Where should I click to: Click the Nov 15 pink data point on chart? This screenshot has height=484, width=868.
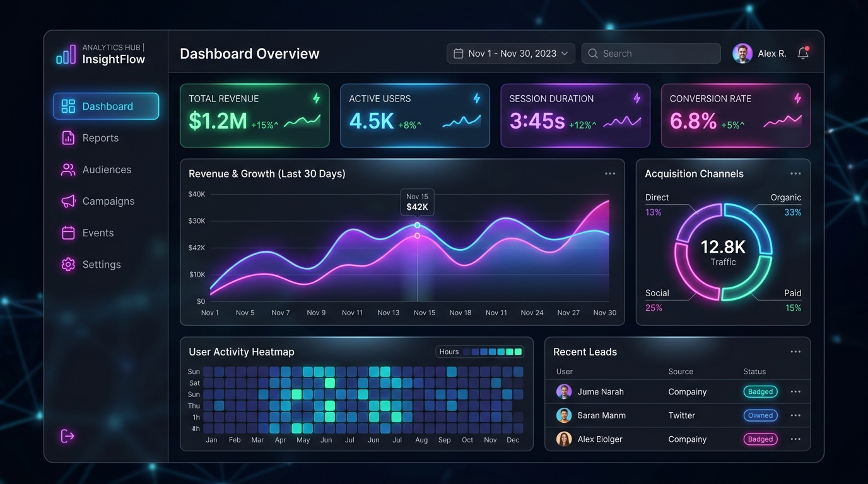pos(418,236)
